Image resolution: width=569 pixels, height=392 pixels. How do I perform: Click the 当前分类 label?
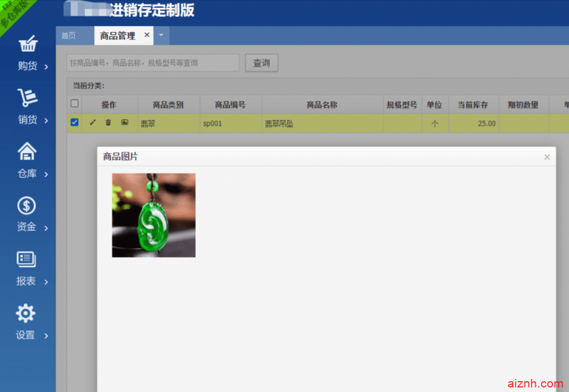point(89,86)
